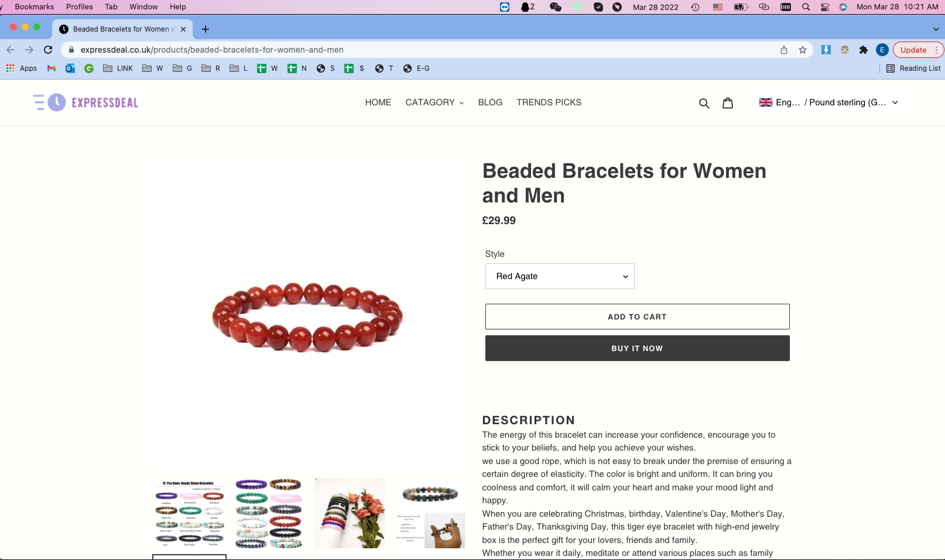Open the shopping cart bag icon

click(728, 103)
